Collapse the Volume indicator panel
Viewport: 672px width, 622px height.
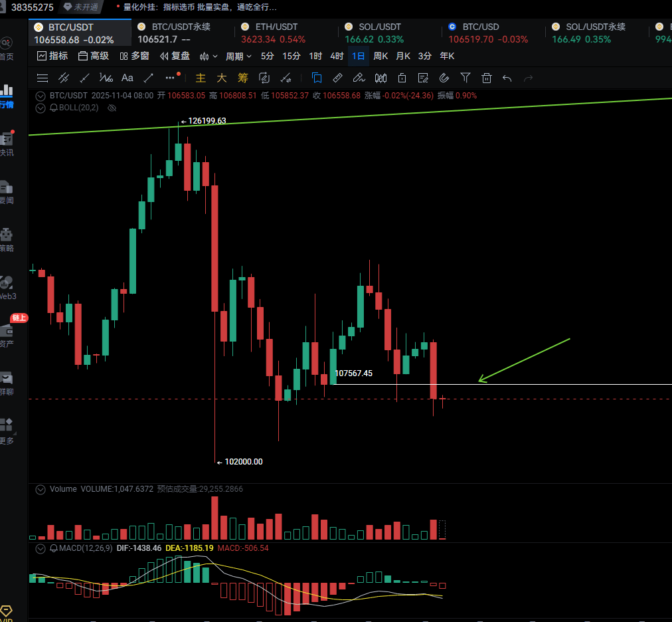coord(41,489)
